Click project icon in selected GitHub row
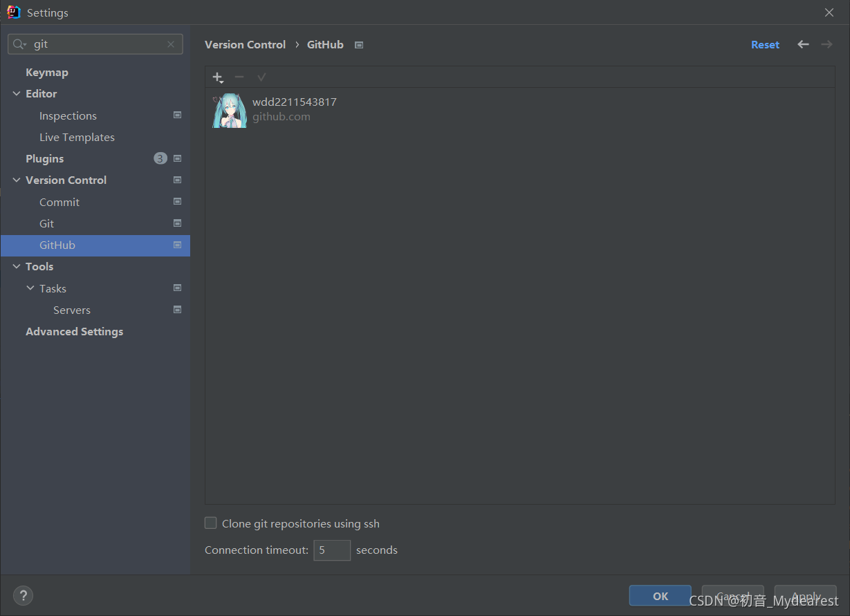The height and width of the screenshot is (616, 850). (177, 245)
